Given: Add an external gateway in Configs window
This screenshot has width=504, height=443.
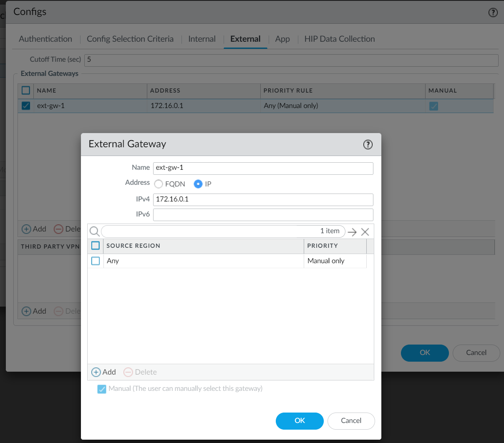Looking at the screenshot, I should coord(34,229).
